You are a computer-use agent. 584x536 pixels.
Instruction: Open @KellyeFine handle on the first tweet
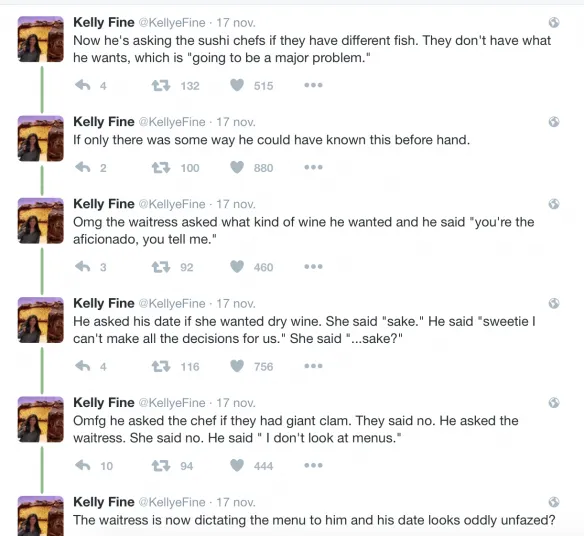[172, 23]
